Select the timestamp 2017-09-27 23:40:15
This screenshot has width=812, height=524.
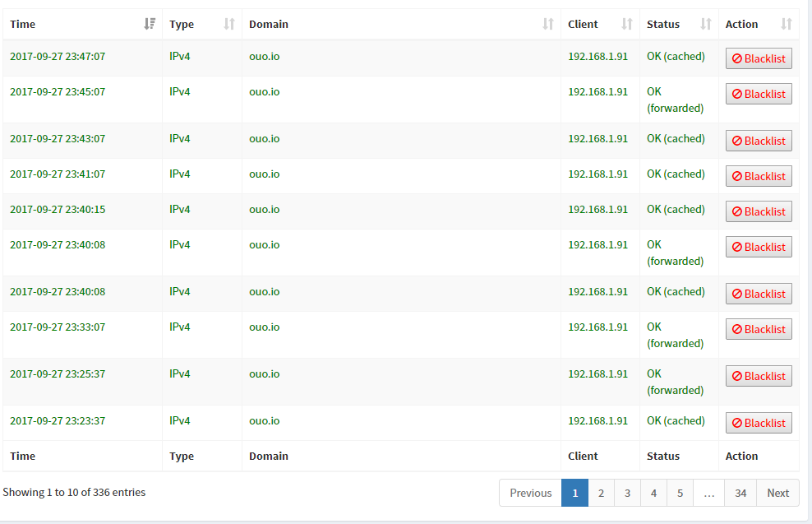[58, 209]
